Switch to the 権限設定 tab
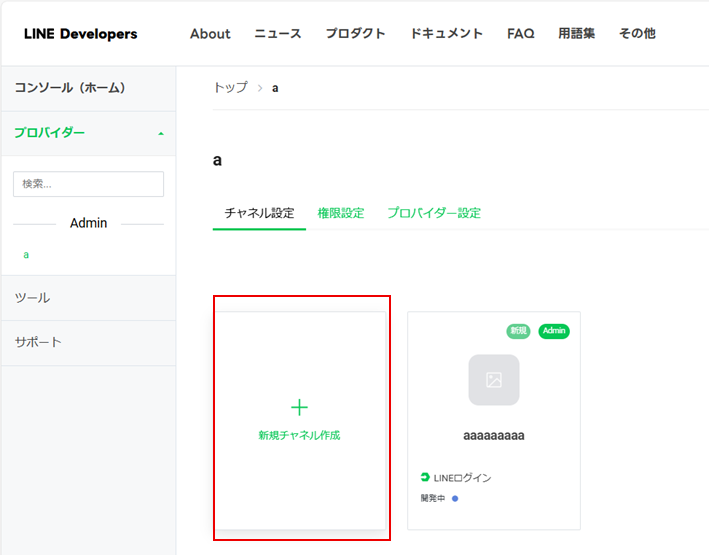Screen dimensions: 709x555 click(x=341, y=213)
